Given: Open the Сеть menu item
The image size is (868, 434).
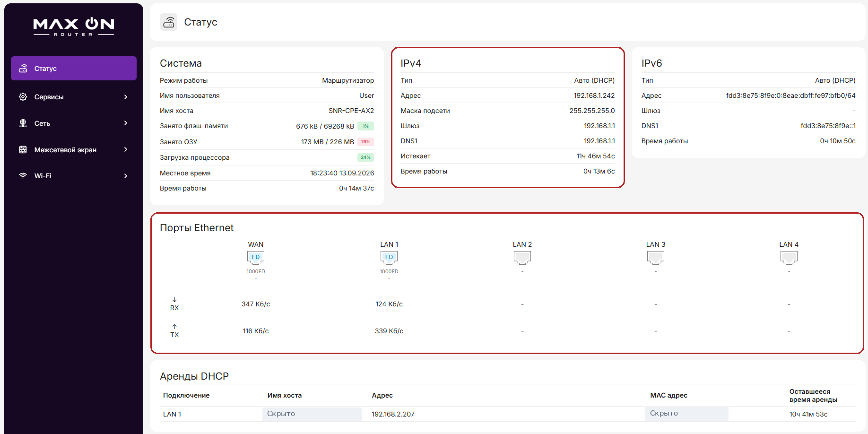Looking at the screenshot, I should [x=74, y=123].
